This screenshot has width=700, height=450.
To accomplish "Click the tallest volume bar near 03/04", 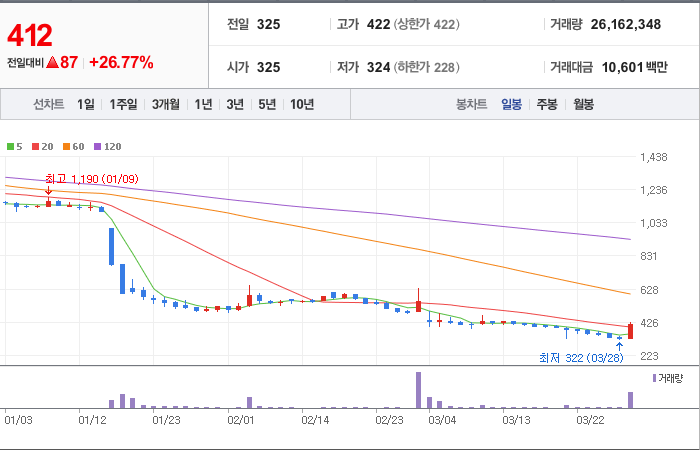I will (418, 390).
